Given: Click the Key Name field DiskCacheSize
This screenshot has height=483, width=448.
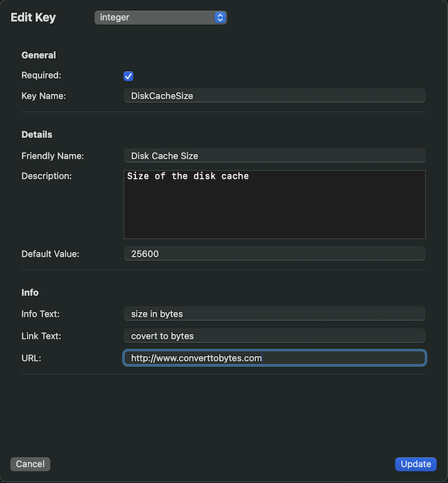Looking at the screenshot, I should click(x=275, y=96).
